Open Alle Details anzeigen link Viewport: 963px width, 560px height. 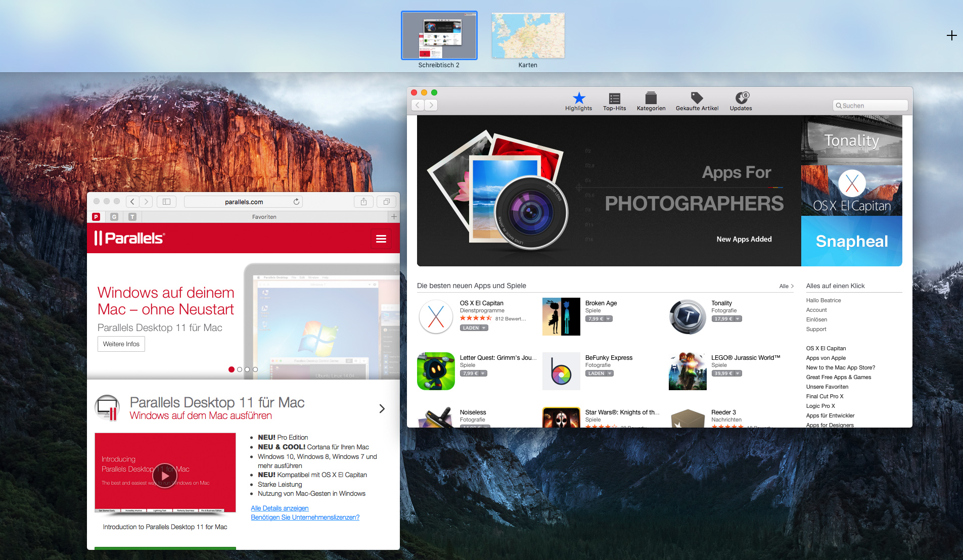(x=280, y=508)
